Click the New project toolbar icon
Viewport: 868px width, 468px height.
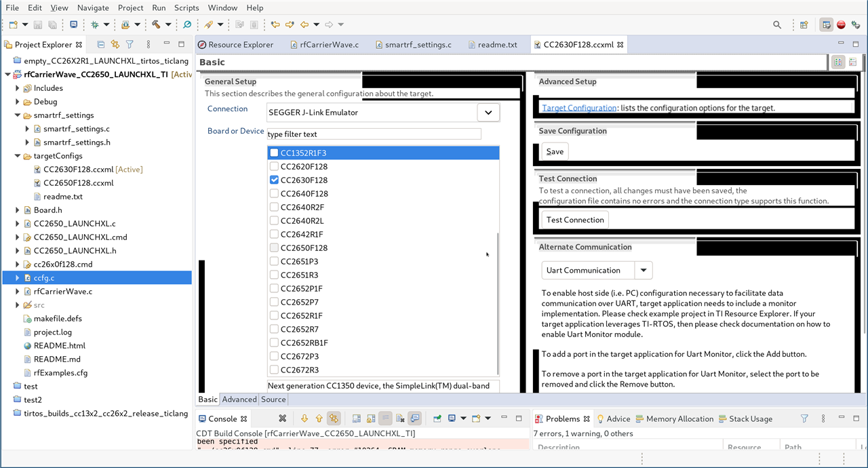point(13,24)
